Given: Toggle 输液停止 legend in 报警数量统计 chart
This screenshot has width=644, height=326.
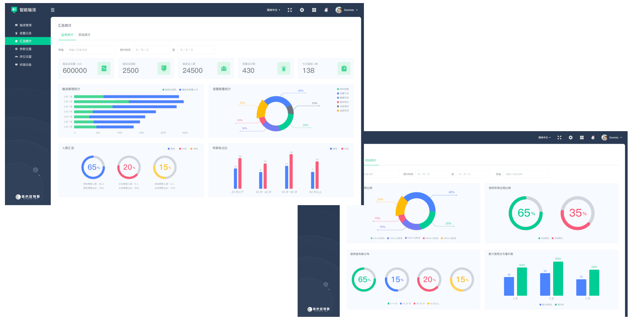Looking at the screenshot, I should tap(343, 102).
